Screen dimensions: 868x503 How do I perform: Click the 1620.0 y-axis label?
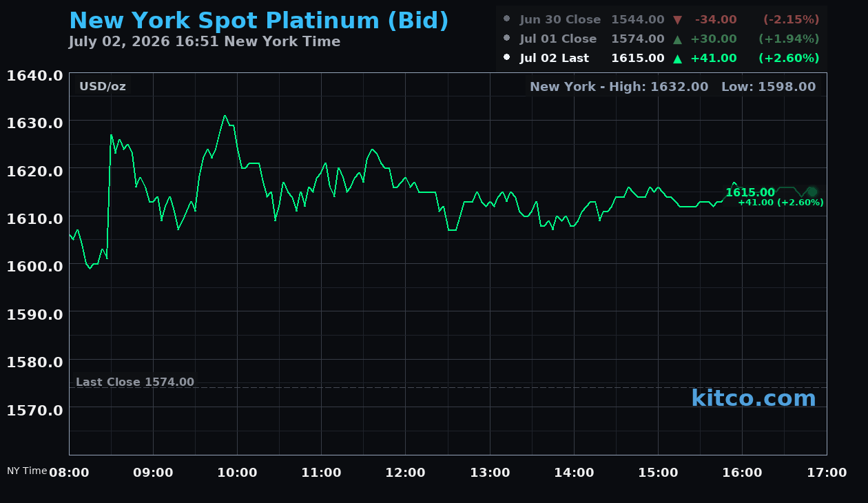(x=35, y=171)
